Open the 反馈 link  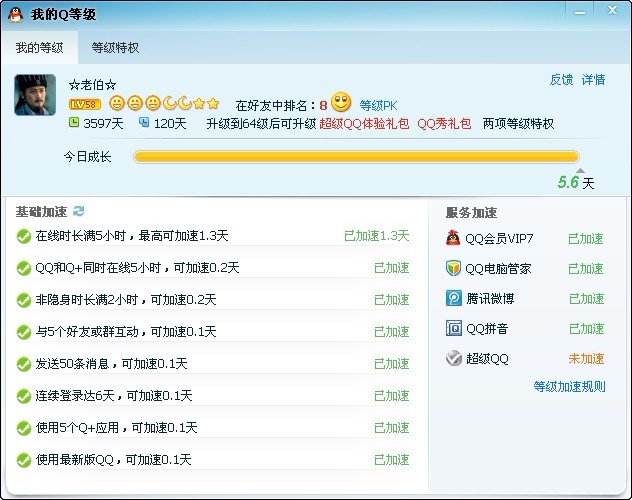pyautogui.click(x=561, y=79)
